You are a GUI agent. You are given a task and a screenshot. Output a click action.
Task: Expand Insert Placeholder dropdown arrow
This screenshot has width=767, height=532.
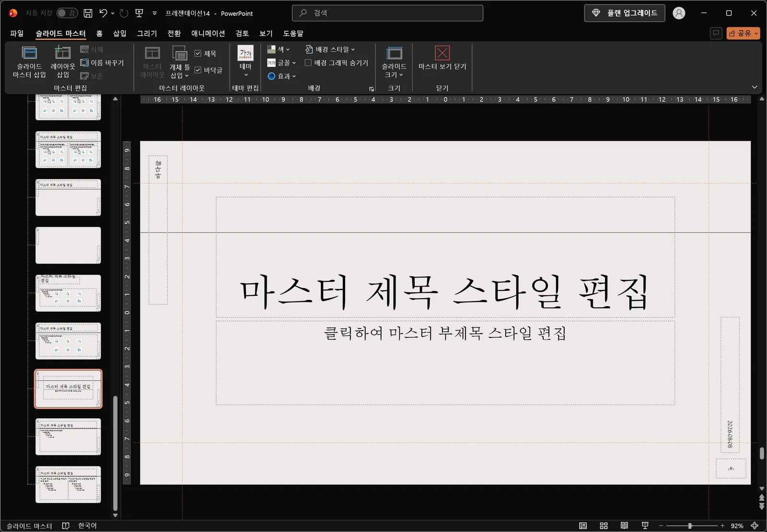[186, 76]
